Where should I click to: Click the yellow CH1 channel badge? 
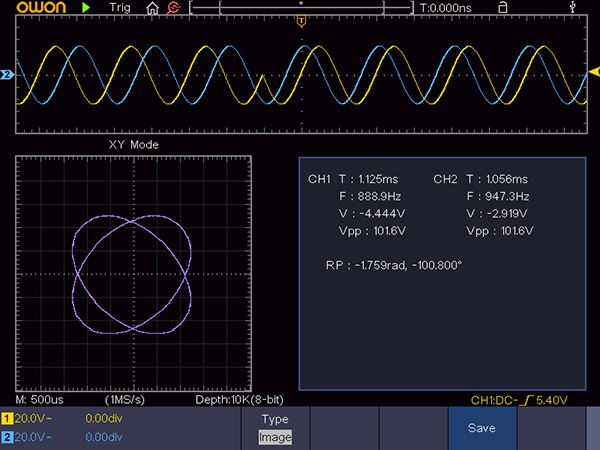7,419
